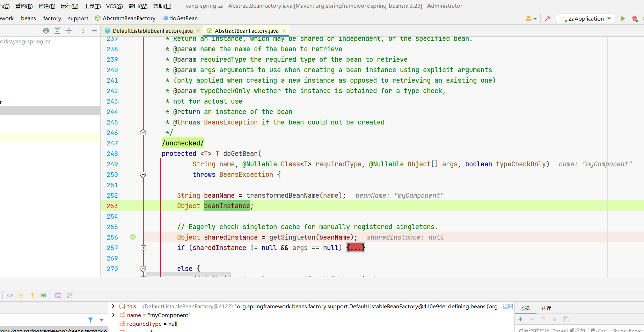The width and height of the screenshot is (644, 332).
Task: Click the /unchecked/ folded annotation on line 247
Action: [x=183, y=143]
